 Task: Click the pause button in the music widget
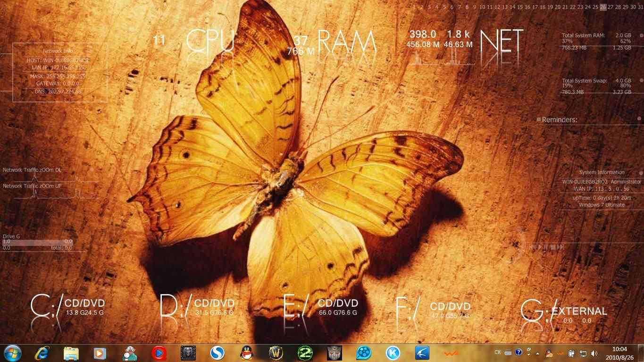[x=546, y=247]
